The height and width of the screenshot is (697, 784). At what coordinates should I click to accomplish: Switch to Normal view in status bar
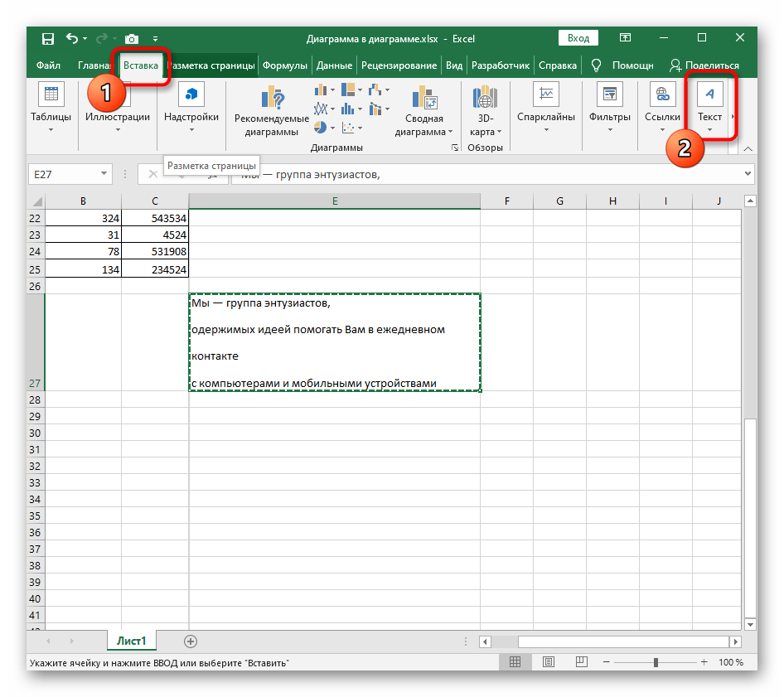click(515, 662)
